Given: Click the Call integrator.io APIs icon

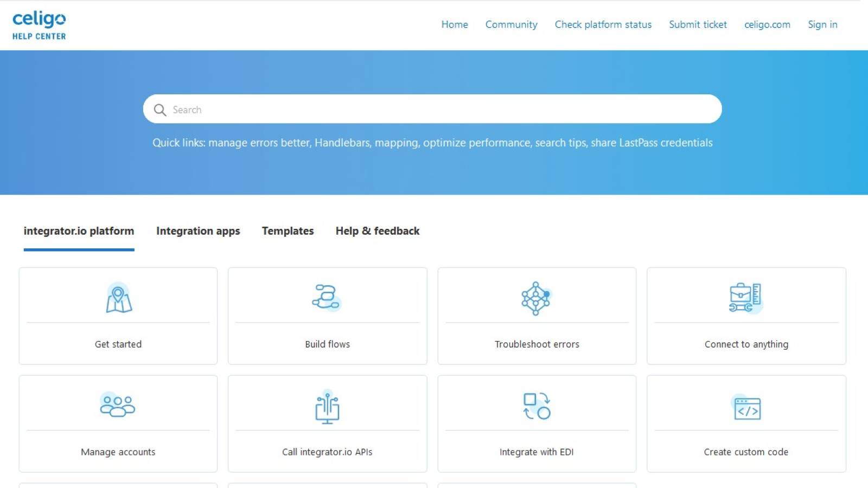Looking at the screenshot, I should point(327,407).
